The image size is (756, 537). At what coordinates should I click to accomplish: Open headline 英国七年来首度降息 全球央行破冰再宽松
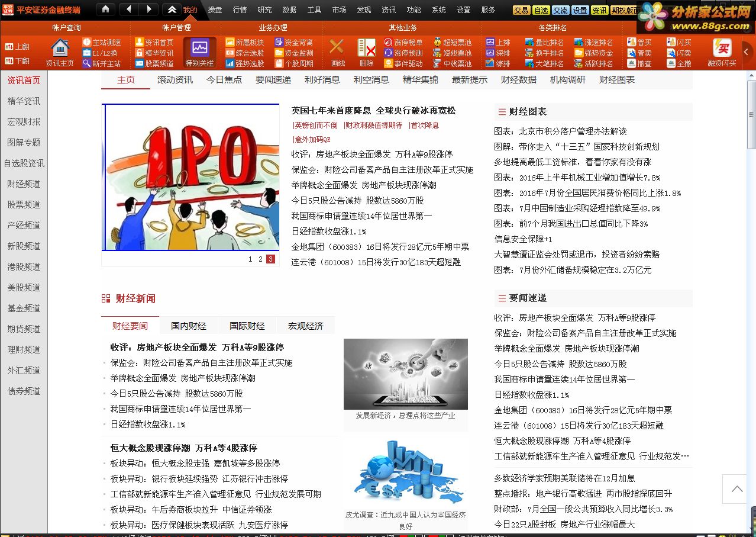tap(373, 111)
